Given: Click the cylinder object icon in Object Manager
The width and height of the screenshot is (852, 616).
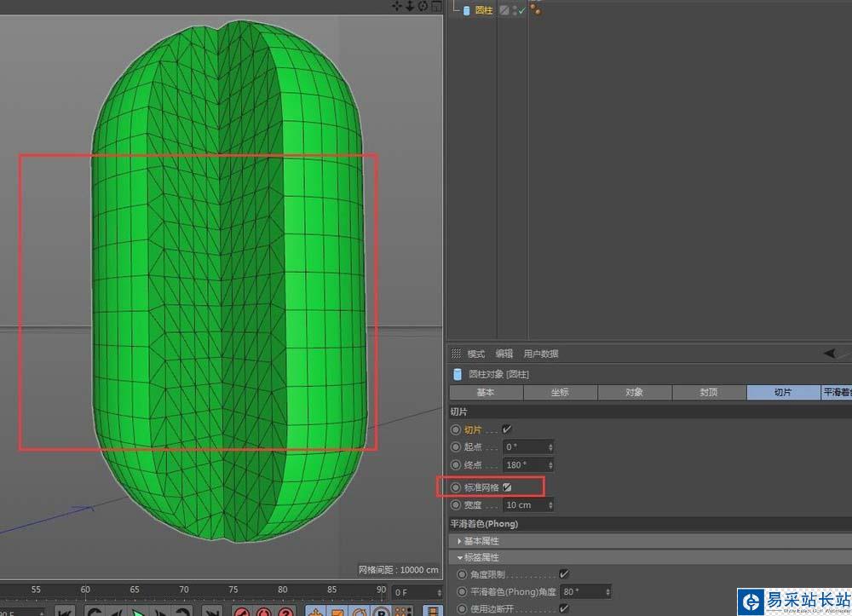Looking at the screenshot, I should (467, 10).
